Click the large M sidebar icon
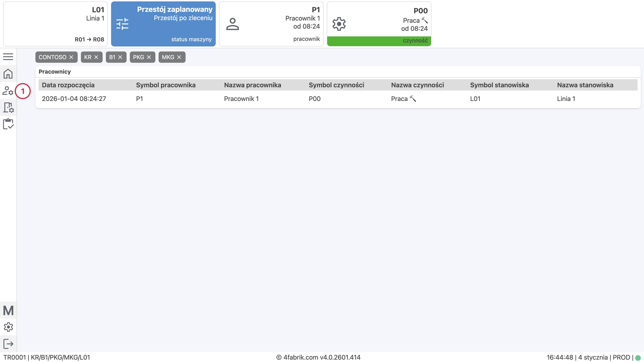The image size is (644, 362). (x=8, y=311)
